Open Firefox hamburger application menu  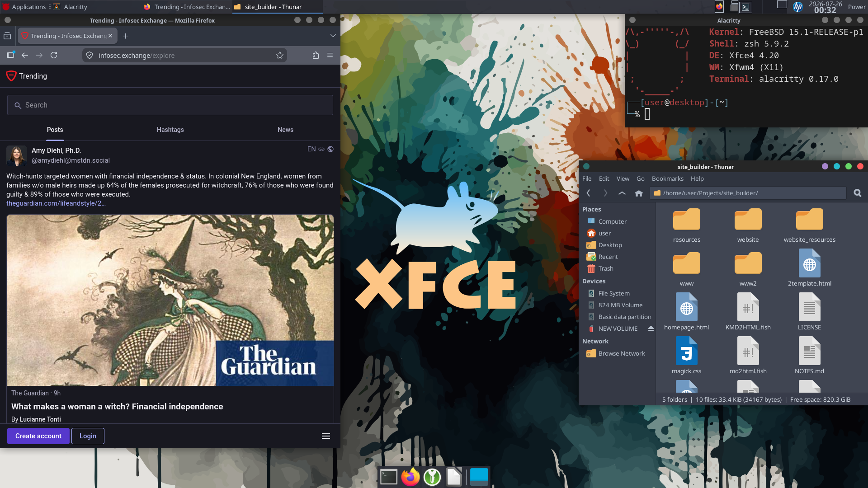pyautogui.click(x=330, y=55)
